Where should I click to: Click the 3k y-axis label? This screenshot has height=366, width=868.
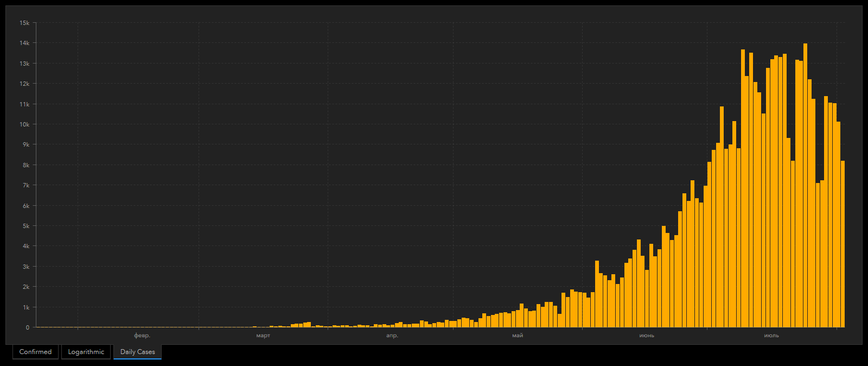[x=25, y=267]
